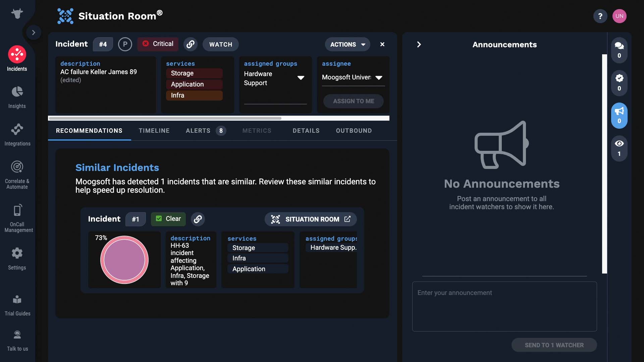Click the Announcements panel vertical scrollbar

tap(604, 164)
